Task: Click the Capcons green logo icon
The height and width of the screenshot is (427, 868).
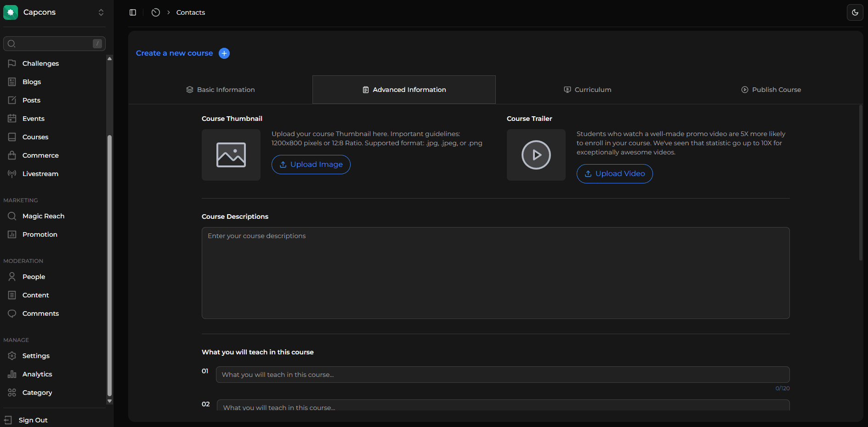Action: click(11, 12)
